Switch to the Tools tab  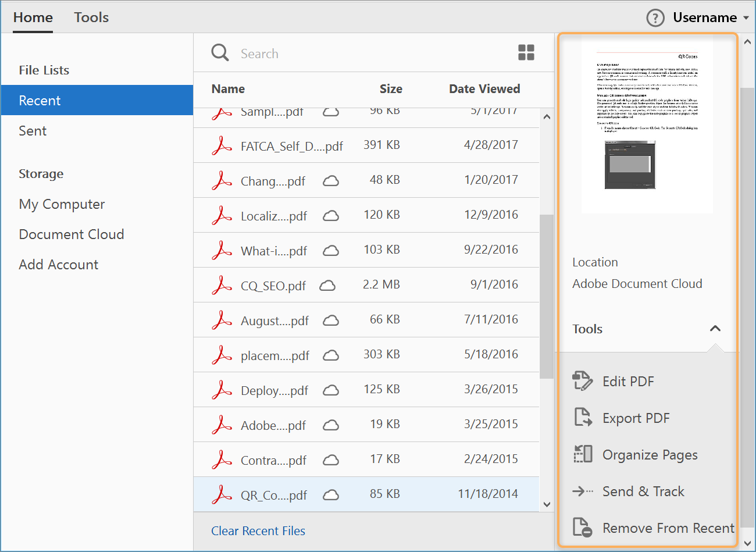(x=91, y=17)
